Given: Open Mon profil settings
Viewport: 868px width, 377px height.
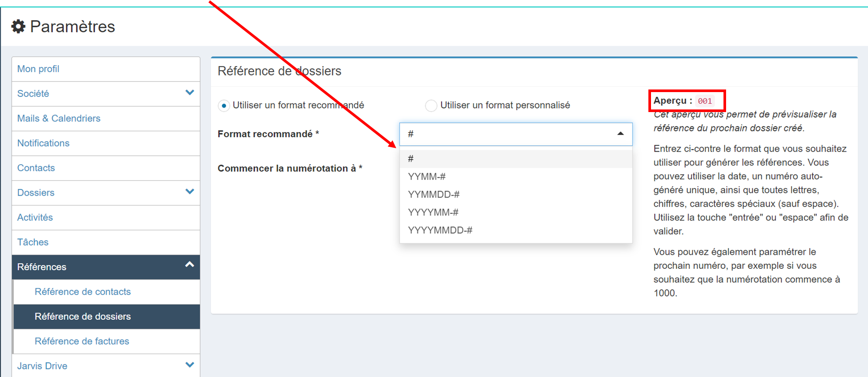Looking at the screenshot, I should click(x=38, y=69).
